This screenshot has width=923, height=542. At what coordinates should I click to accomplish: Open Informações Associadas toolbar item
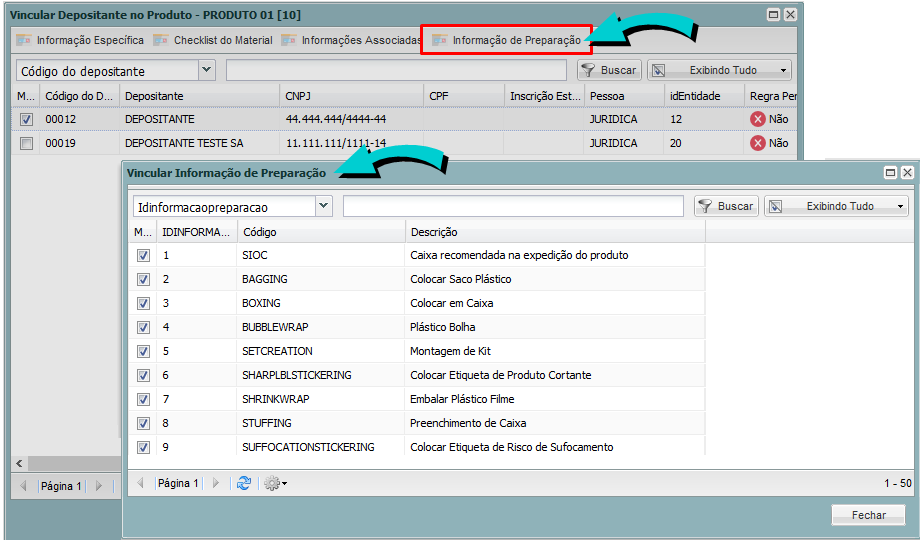[x=351, y=40]
